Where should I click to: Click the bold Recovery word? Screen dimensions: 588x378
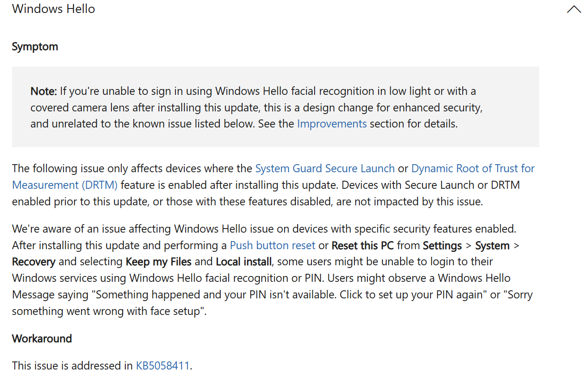[x=34, y=262]
